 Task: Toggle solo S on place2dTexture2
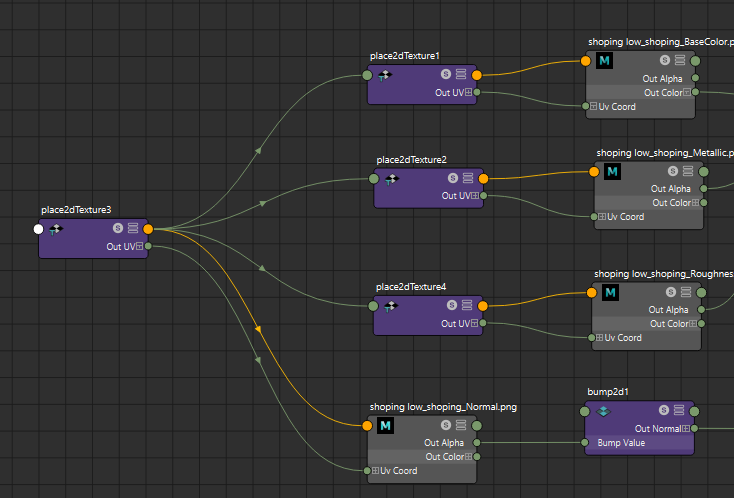[453, 178]
